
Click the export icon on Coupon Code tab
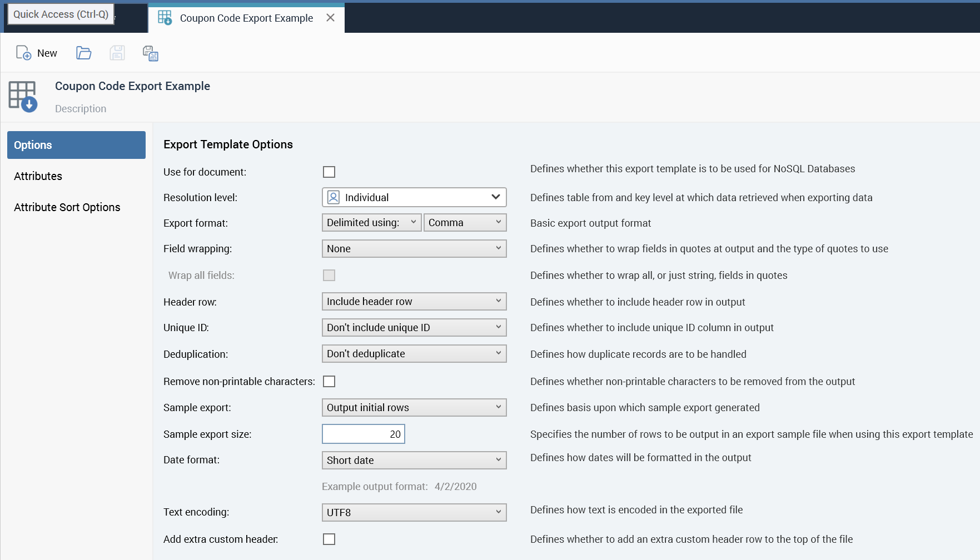(x=165, y=18)
